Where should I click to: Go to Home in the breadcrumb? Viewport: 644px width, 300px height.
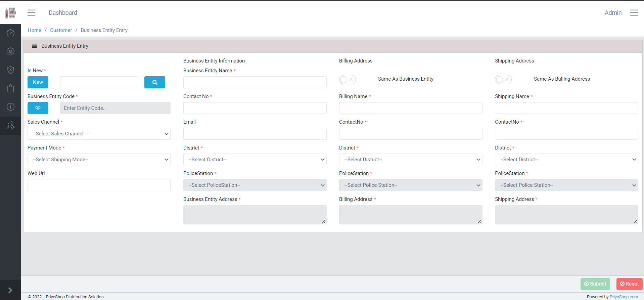(35, 30)
